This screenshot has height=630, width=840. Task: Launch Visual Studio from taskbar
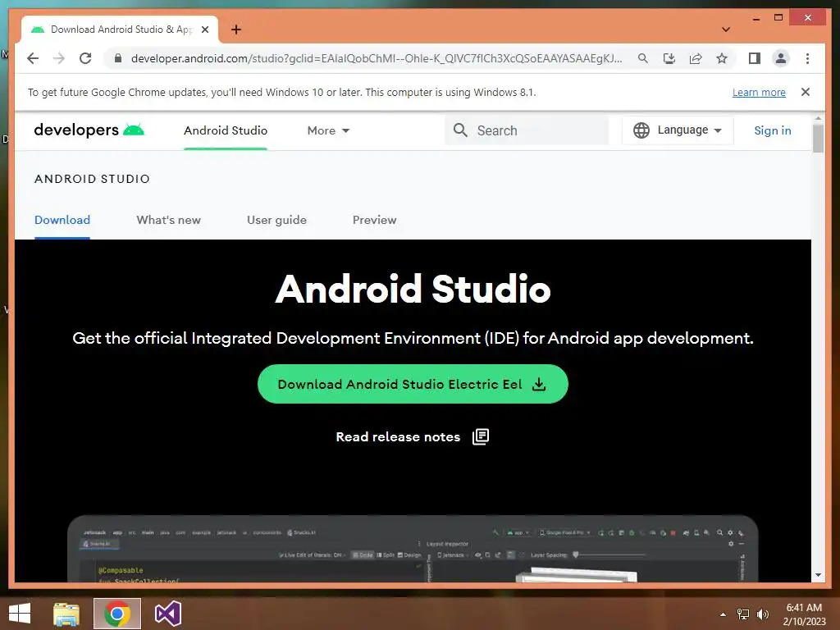167,614
